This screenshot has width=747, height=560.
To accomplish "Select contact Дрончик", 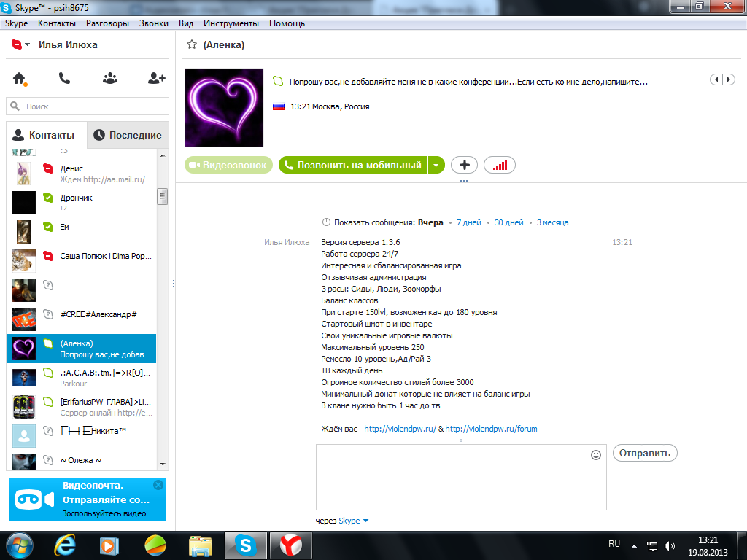I will coord(82,203).
